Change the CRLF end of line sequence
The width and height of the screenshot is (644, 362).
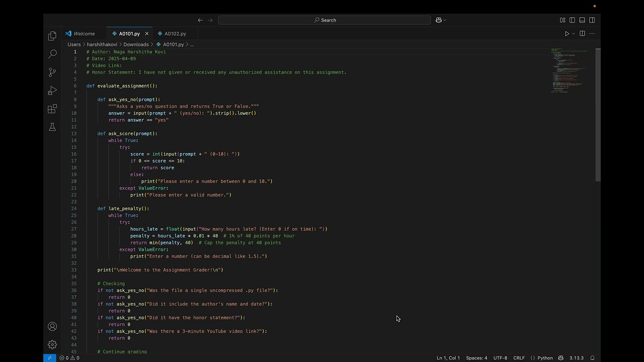pos(519,358)
